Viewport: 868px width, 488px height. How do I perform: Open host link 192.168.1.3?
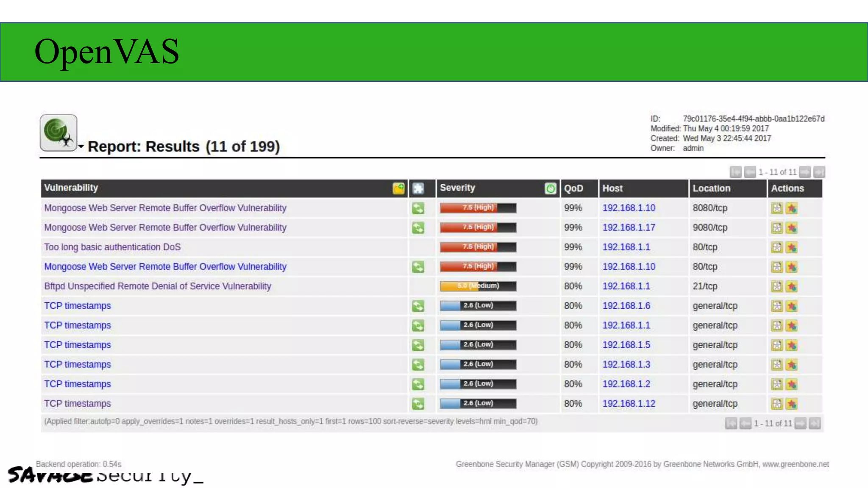point(626,364)
